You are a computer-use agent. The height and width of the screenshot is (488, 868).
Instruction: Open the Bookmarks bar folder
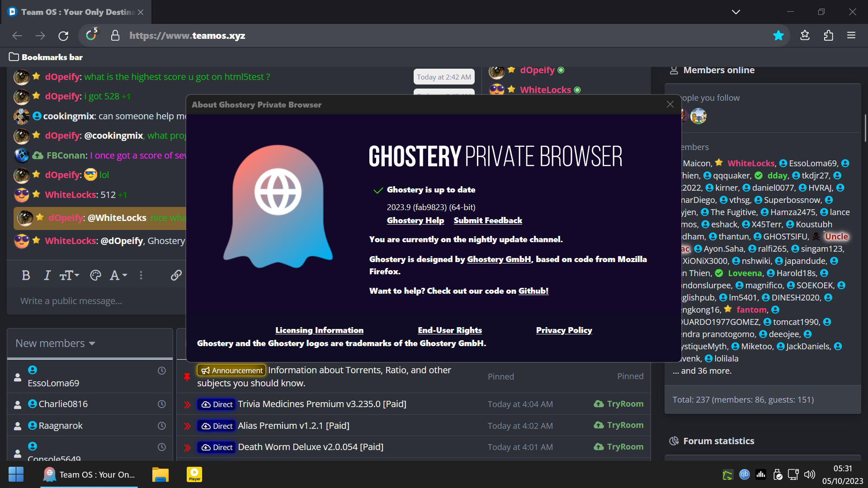click(46, 57)
